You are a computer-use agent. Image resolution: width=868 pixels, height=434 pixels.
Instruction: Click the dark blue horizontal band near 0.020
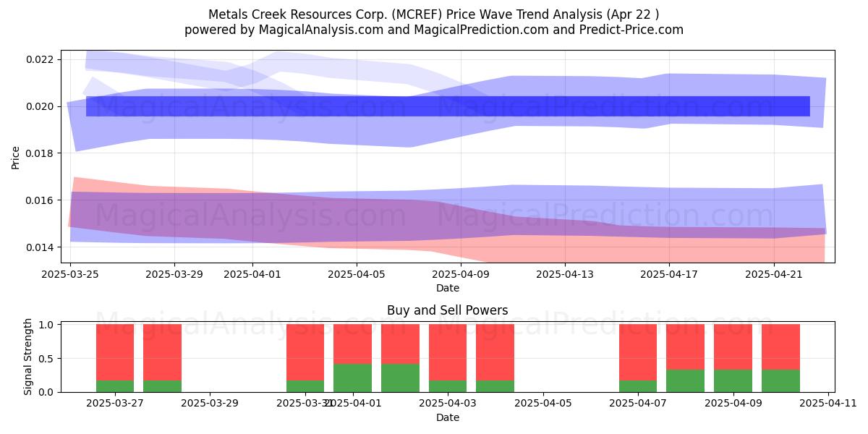click(x=448, y=106)
